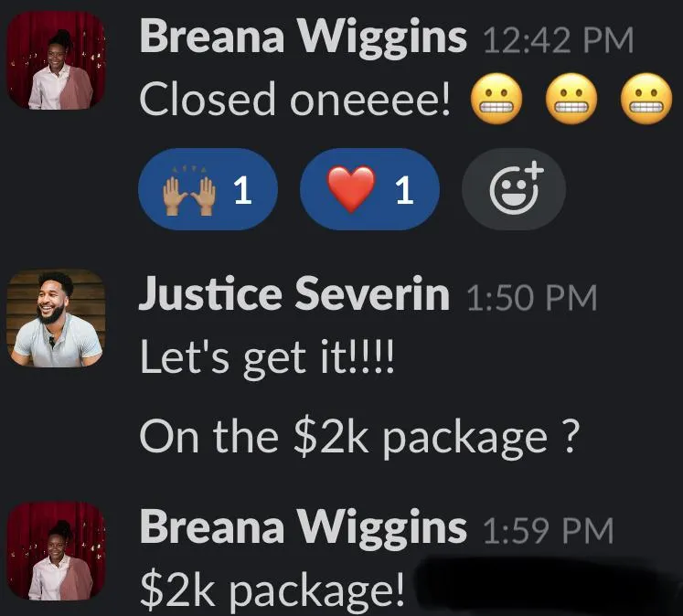Click the Justice Severin sender name
The height and width of the screenshot is (616, 683).
click(x=294, y=294)
